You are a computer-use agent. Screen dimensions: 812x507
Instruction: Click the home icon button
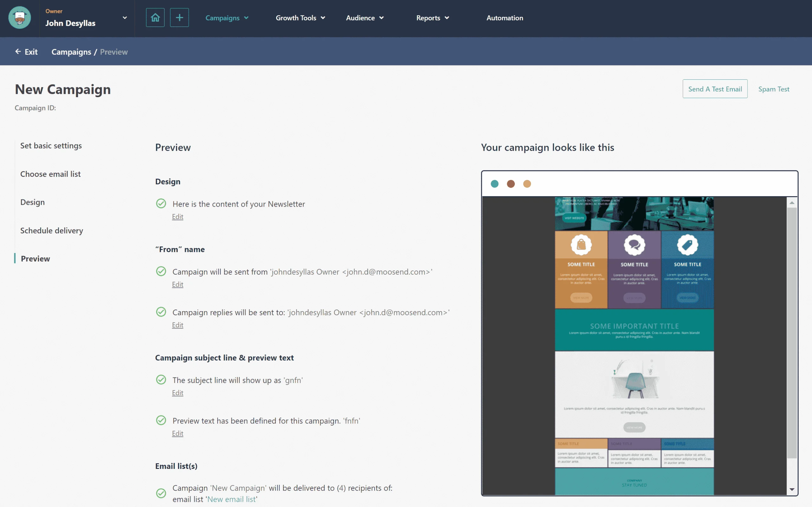point(155,18)
